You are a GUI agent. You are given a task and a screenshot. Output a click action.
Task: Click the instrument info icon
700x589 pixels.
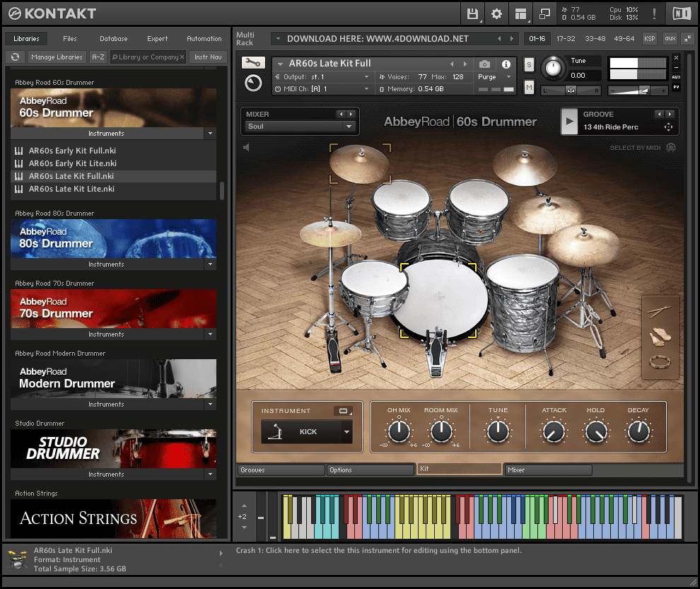tap(506, 64)
